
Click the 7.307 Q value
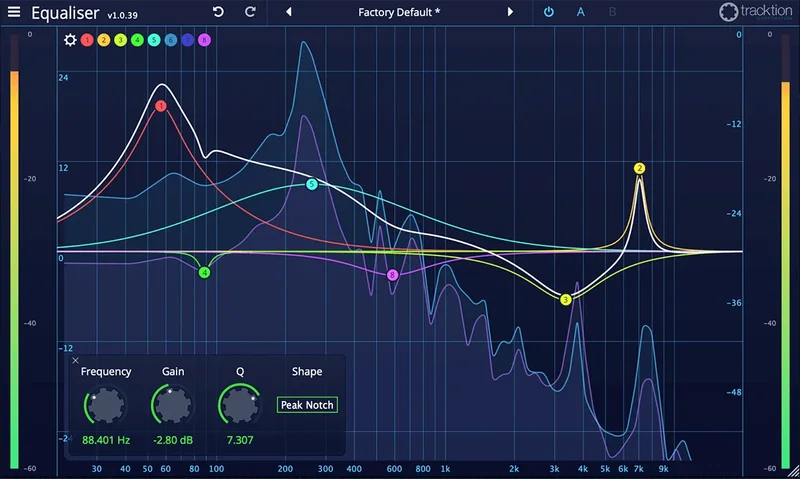pos(240,440)
